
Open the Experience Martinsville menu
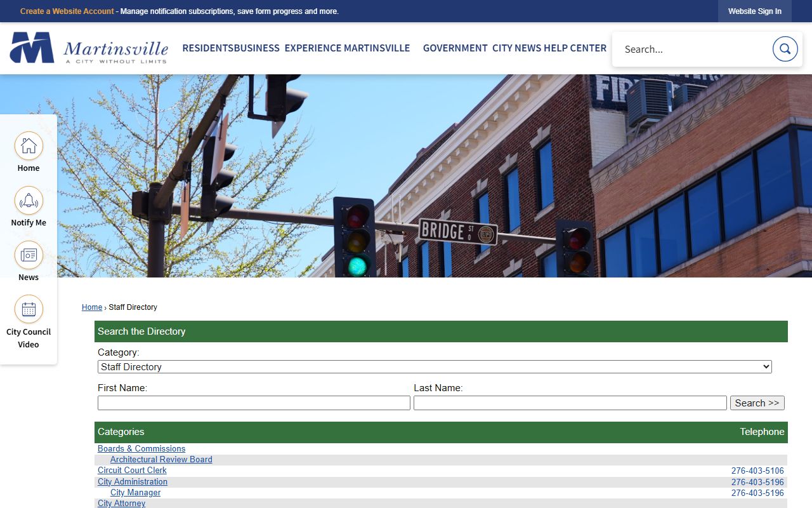point(347,48)
